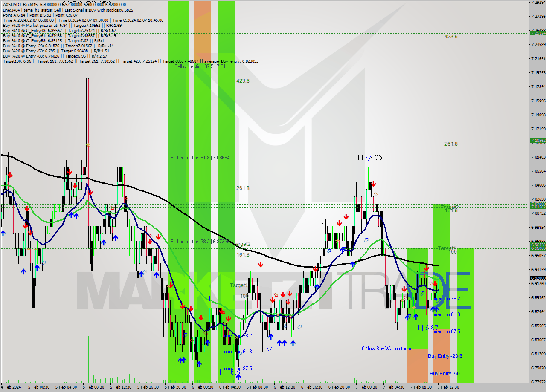The height and width of the screenshot is (392, 546).
Task: Click the 'Buy %10 @ C_Entry61: 6.87438' line
Action: click(59, 35)
